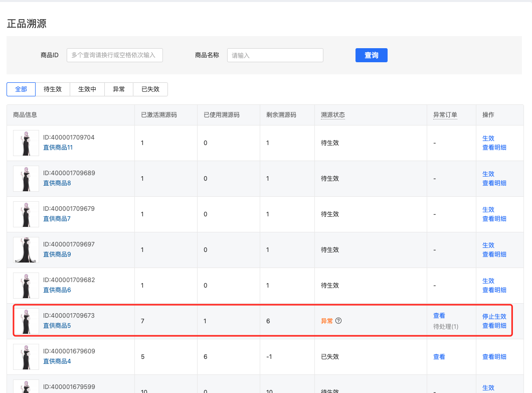The height and width of the screenshot is (393, 532).
Task: Click the ID:400001709704 text
Action: 69,137
